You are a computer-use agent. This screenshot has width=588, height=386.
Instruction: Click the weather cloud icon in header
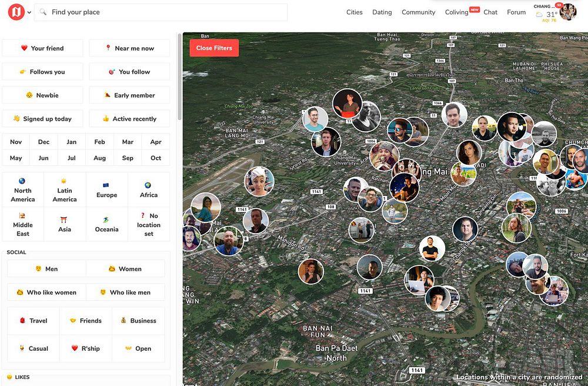pyautogui.click(x=539, y=14)
